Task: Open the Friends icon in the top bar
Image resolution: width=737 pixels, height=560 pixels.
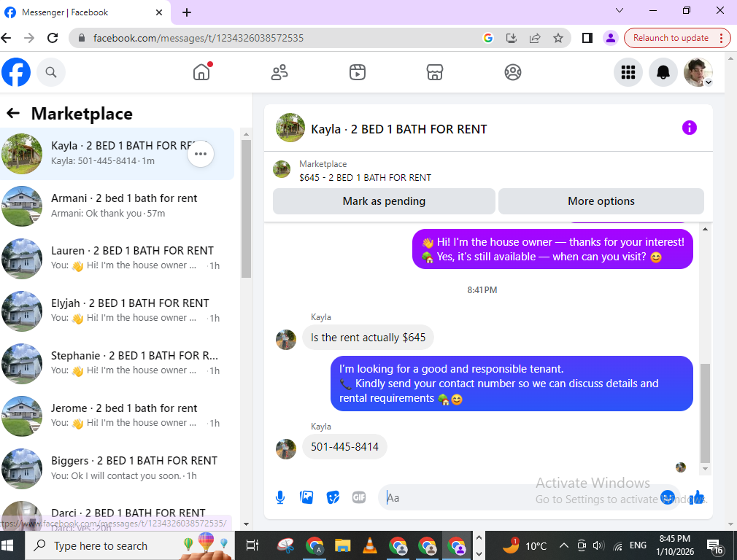Action: (x=279, y=72)
